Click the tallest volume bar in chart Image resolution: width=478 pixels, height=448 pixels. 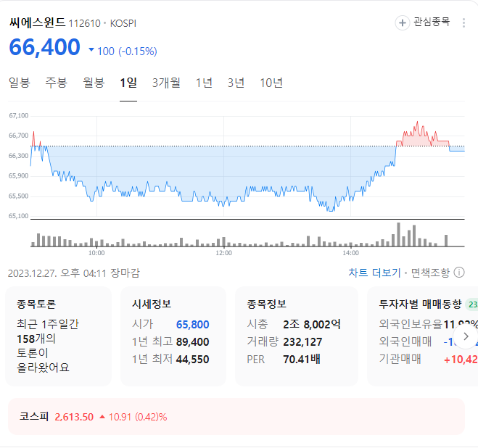pos(398,234)
